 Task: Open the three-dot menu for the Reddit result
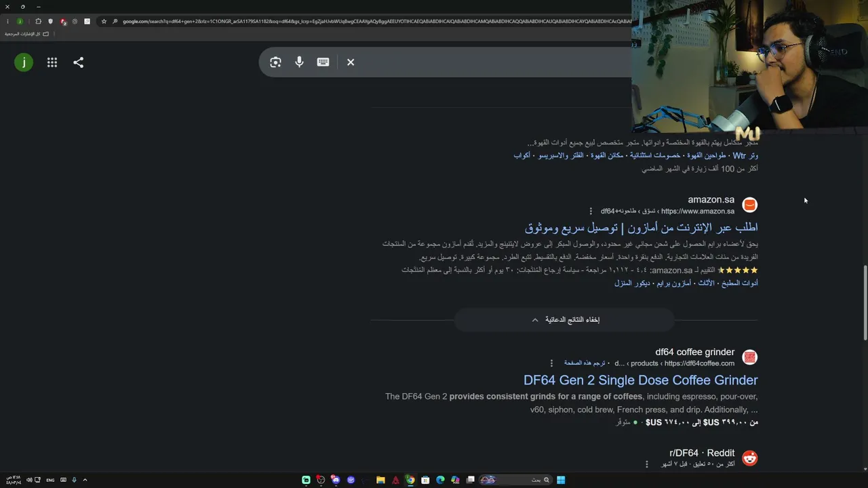click(x=646, y=464)
